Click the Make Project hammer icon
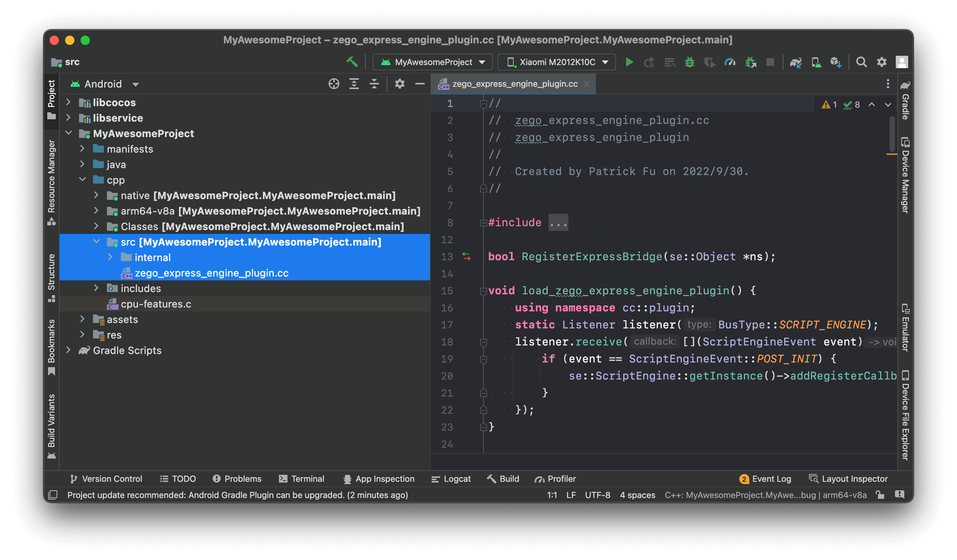 pos(352,62)
